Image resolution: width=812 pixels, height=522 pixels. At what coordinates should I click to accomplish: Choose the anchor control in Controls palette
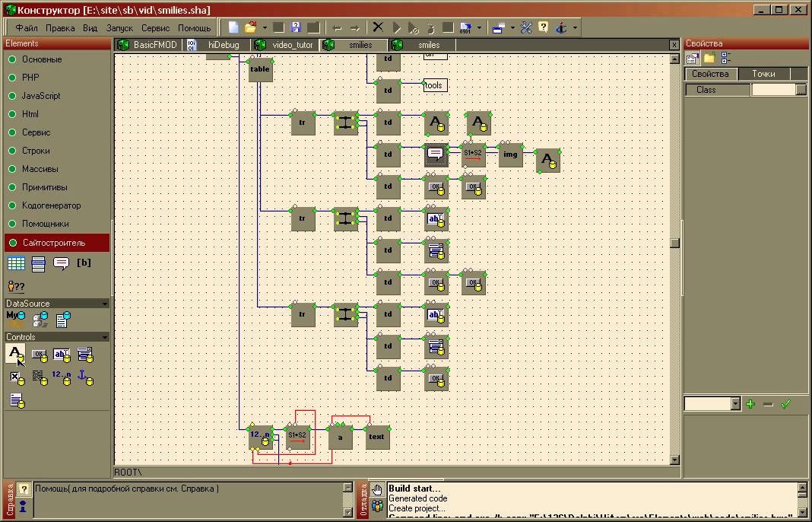click(x=85, y=377)
